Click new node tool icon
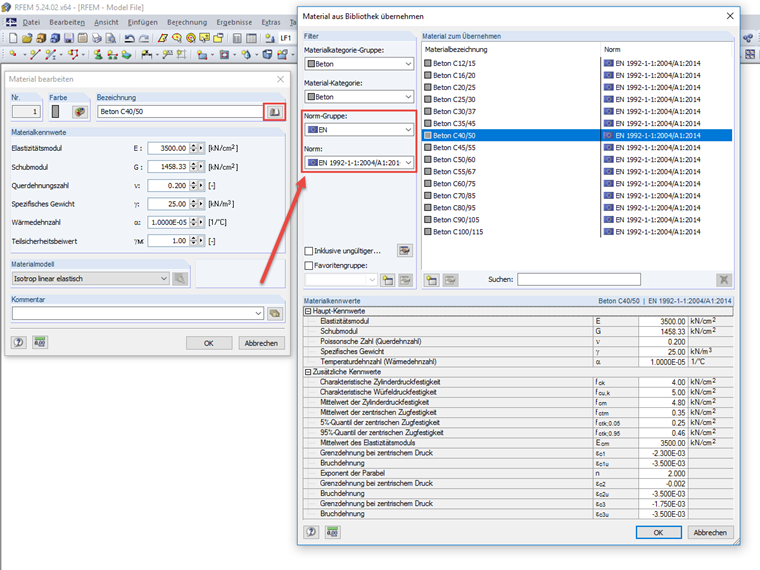This screenshot has width=760, height=570. pyautogui.click(x=14, y=54)
